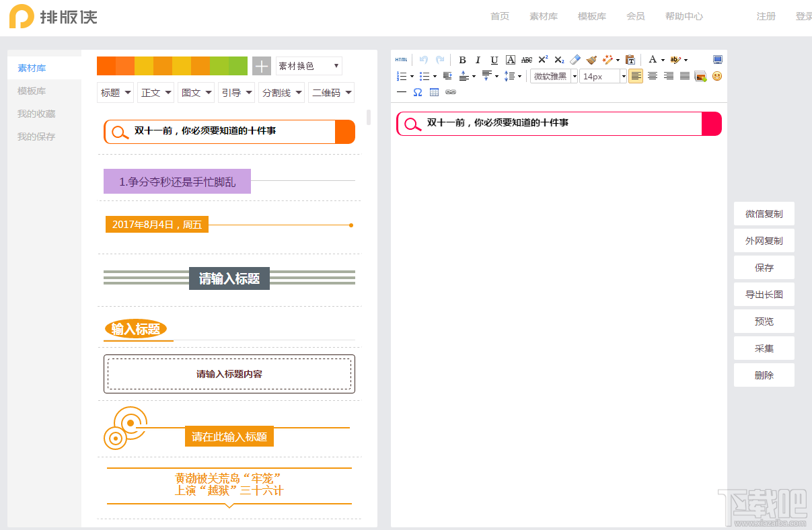Switch to HTML source view

point(401,60)
